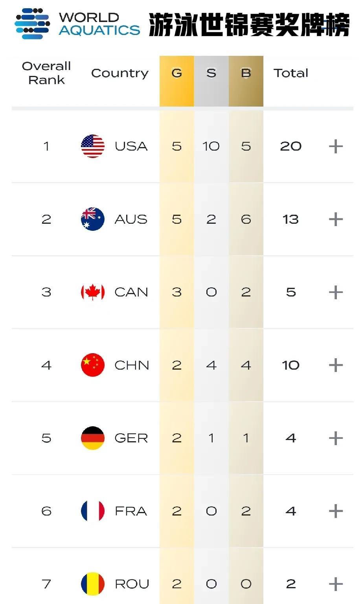Expand the CAN row plus button

tap(336, 292)
